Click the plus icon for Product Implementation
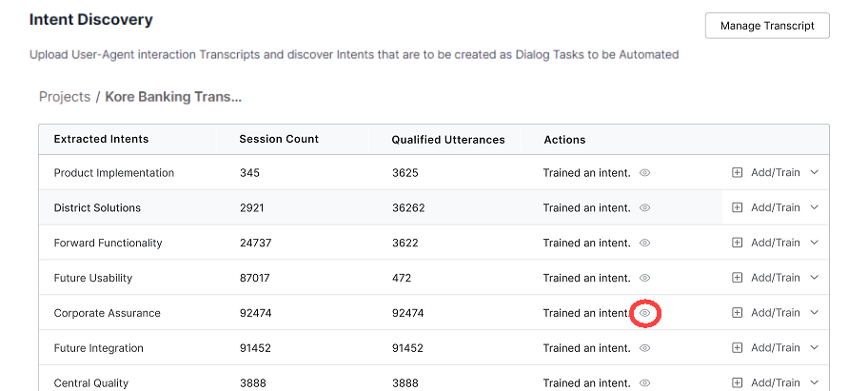 click(x=737, y=173)
